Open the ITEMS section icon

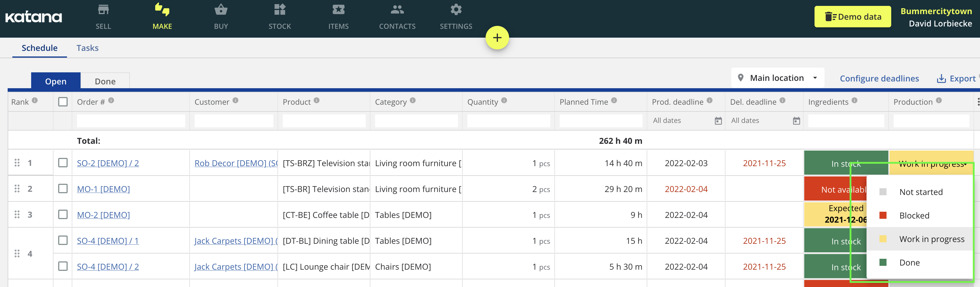[338, 9]
